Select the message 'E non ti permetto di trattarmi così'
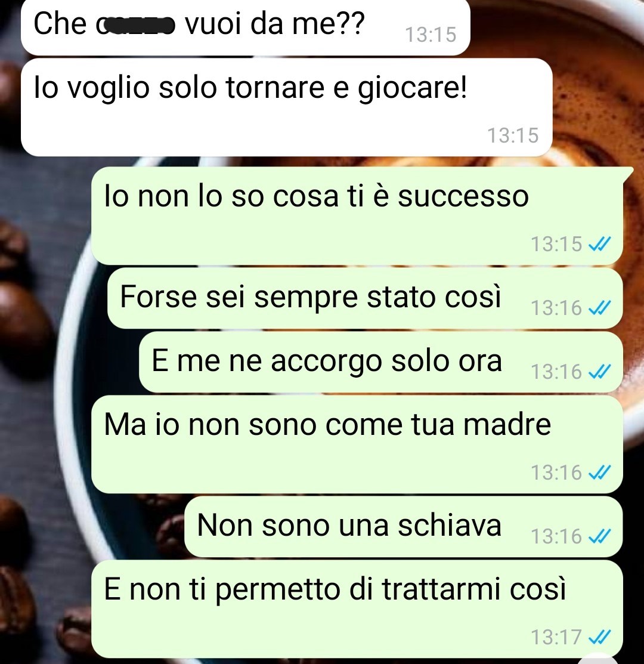 tap(357, 609)
